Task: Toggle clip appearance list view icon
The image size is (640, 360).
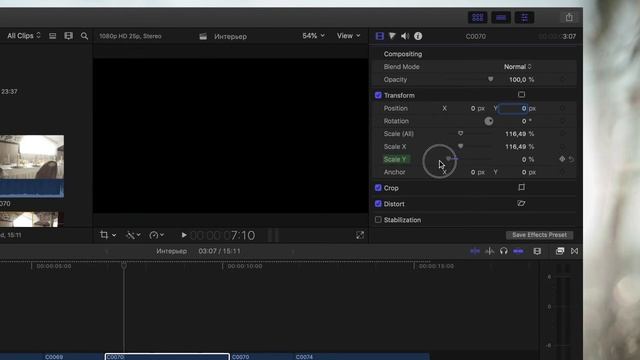Action: click(53, 36)
